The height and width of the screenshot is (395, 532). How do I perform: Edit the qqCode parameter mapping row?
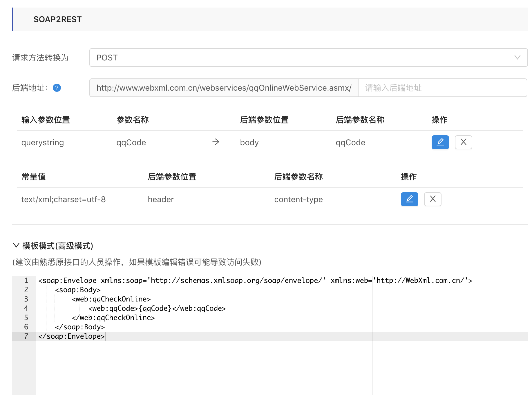[x=440, y=142]
